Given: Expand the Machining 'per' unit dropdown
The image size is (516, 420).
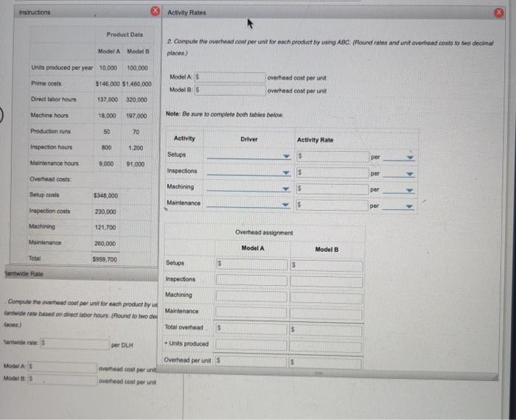Looking at the screenshot, I should (x=398, y=190).
